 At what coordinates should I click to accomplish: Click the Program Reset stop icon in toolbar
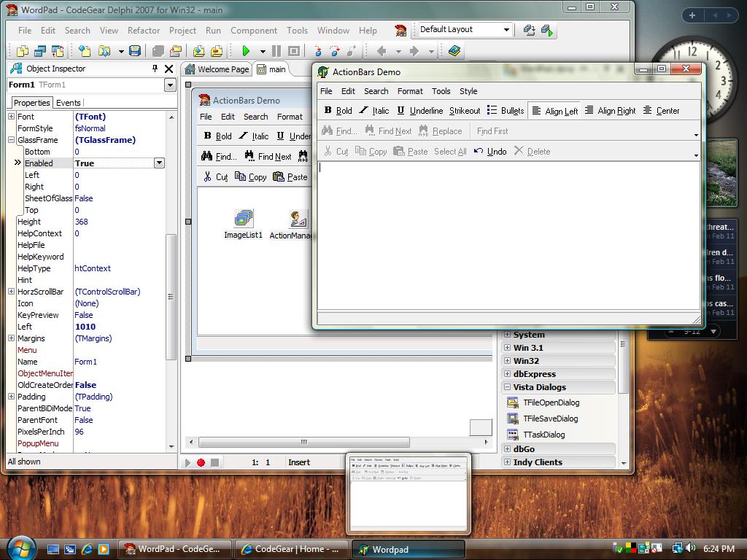point(295,50)
